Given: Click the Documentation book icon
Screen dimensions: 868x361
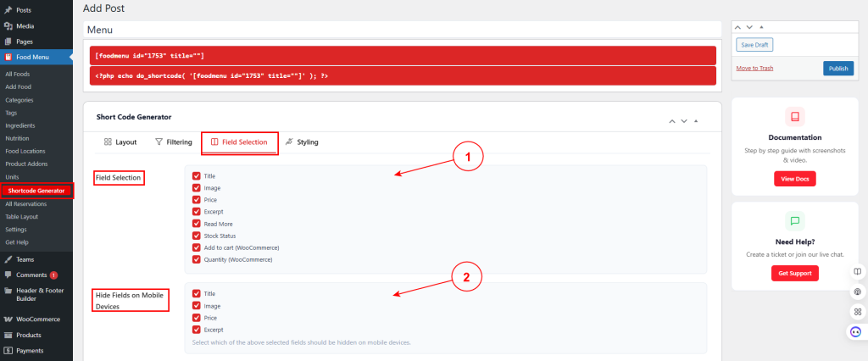Looking at the screenshot, I should [795, 117].
